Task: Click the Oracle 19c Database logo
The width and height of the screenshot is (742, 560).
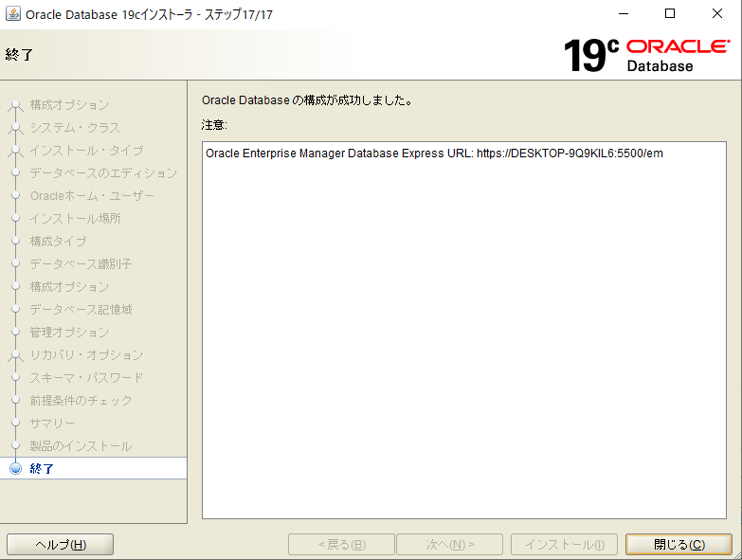Action: click(646, 55)
